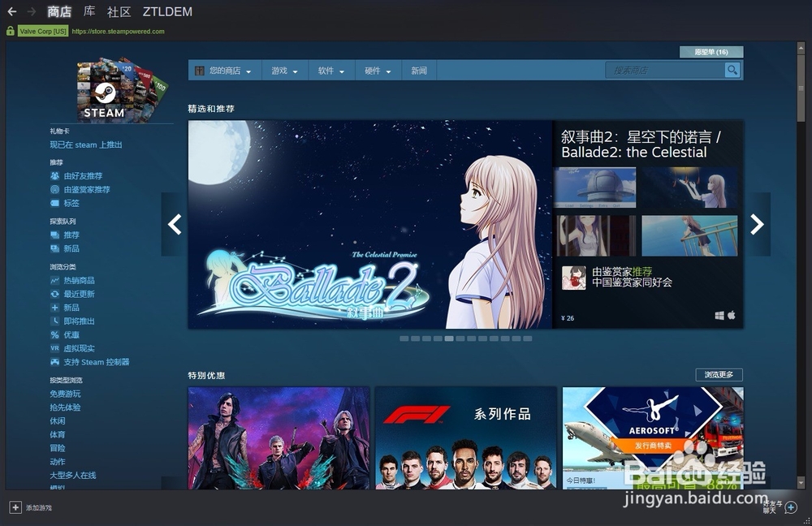Screen dimensions: 812x526
Task: Click the Apple platform icon
Action: pyautogui.click(x=732, y=315)
